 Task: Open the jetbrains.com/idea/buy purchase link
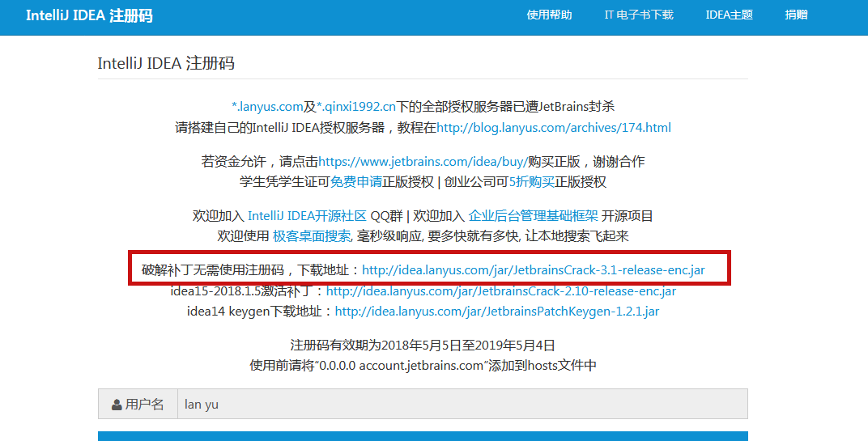pyautogui.click(x=423, y=162)
